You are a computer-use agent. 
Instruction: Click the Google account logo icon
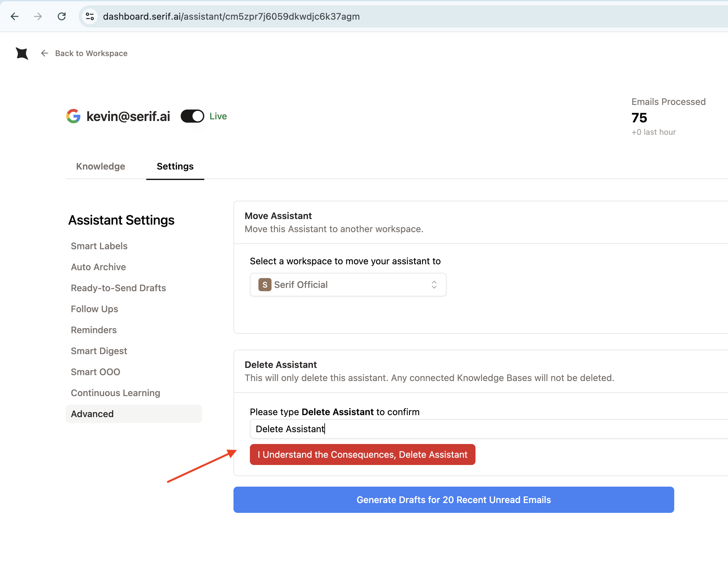point(73,116)
